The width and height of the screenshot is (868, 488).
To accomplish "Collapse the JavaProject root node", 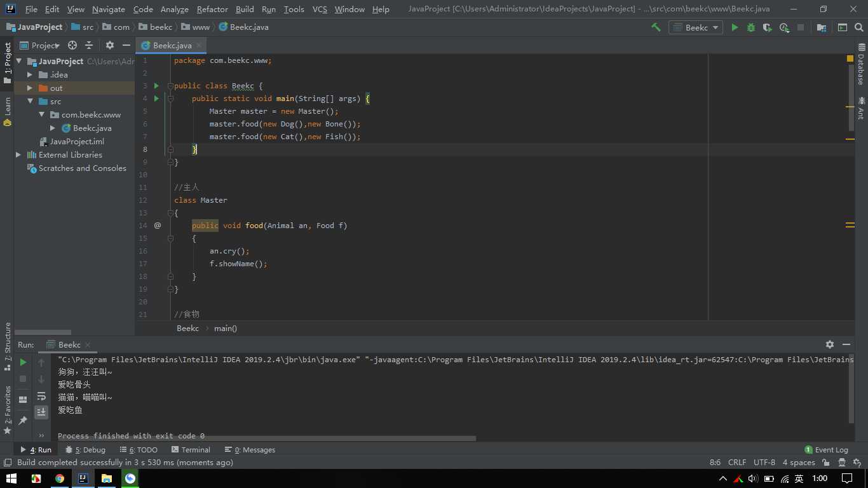I will [x=18, y=62].
